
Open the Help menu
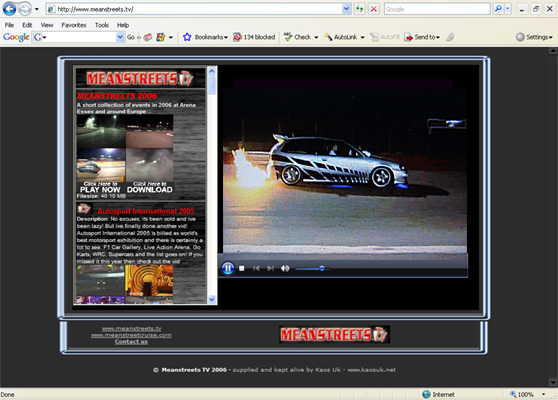[x=123, y=25]
